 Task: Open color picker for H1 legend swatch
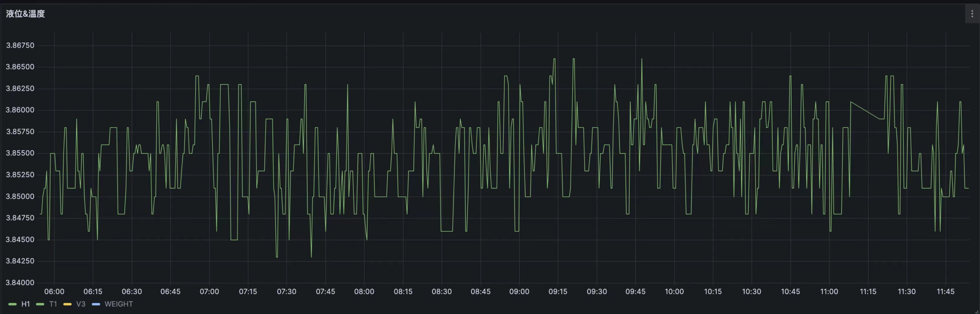[x=12, y=304]
